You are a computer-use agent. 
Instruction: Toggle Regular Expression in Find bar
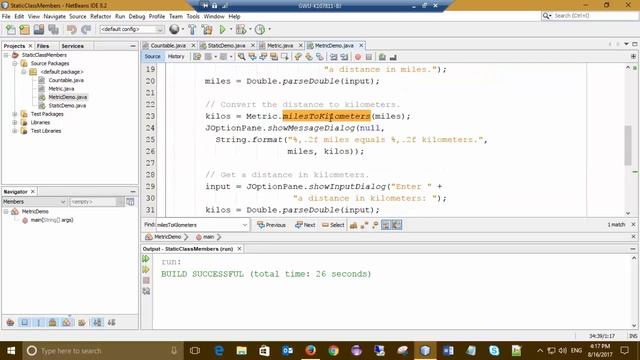(375, 225)
